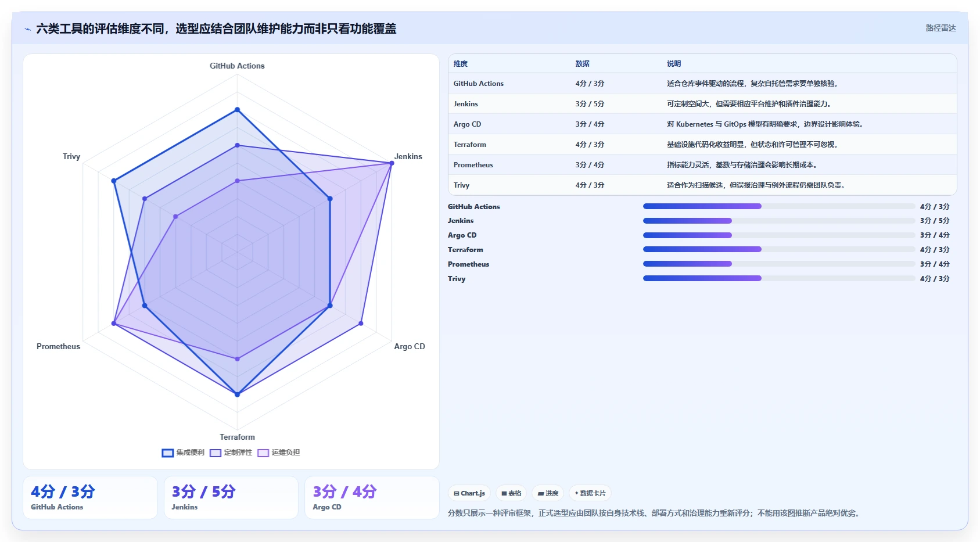The image size is (980, 542).
Task: Select the 数据卡片 chip
Action: (x=590, y=493)
